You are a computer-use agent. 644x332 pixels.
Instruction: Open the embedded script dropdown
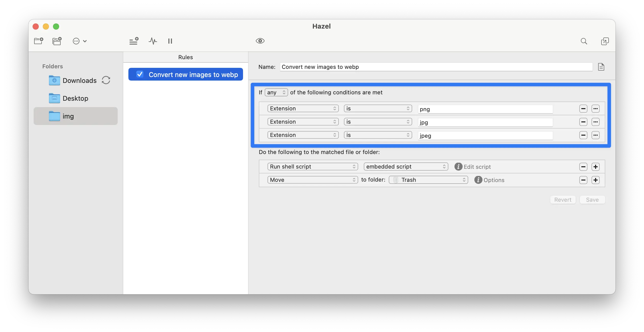tap(406, 167)
